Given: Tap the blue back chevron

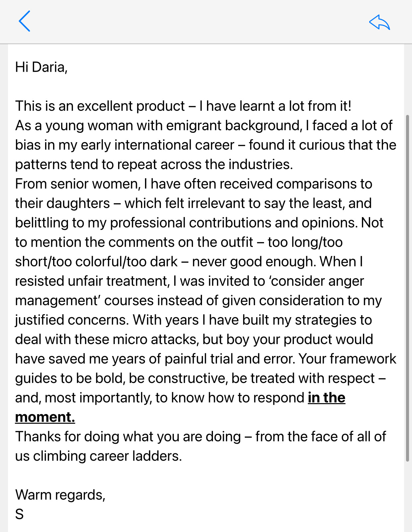Looking at the screenshot, I should coord(25,21).
